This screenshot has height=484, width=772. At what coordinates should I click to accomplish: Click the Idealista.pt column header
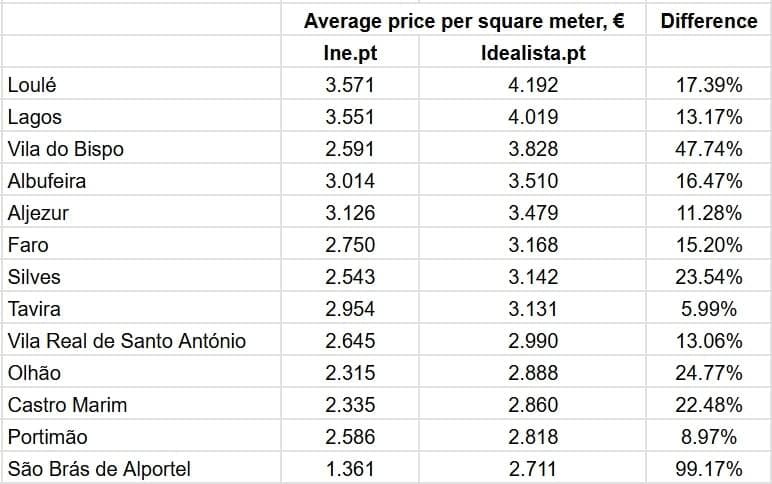pyautogui.click(x=533, y=53)
